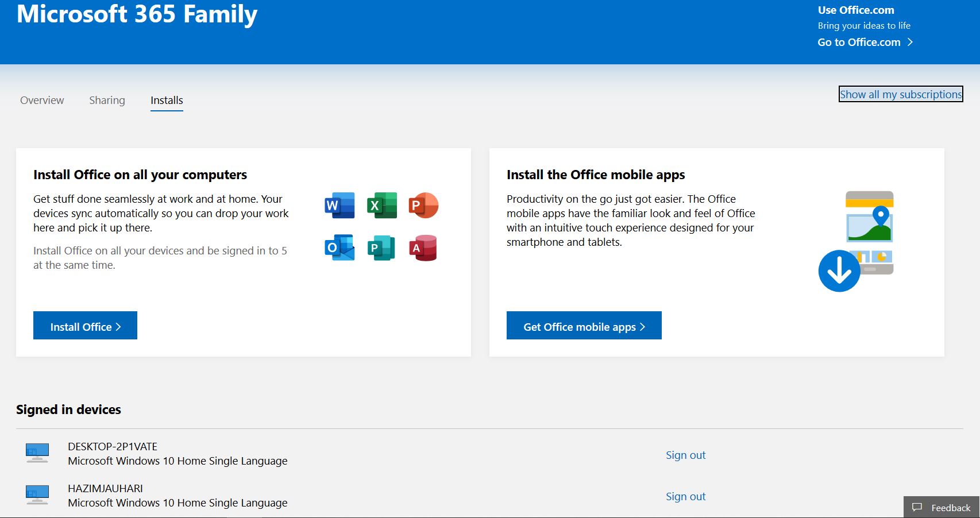Switch to the Sharing tab
This screenshot has width=980, height=518.
coord(107,100)
